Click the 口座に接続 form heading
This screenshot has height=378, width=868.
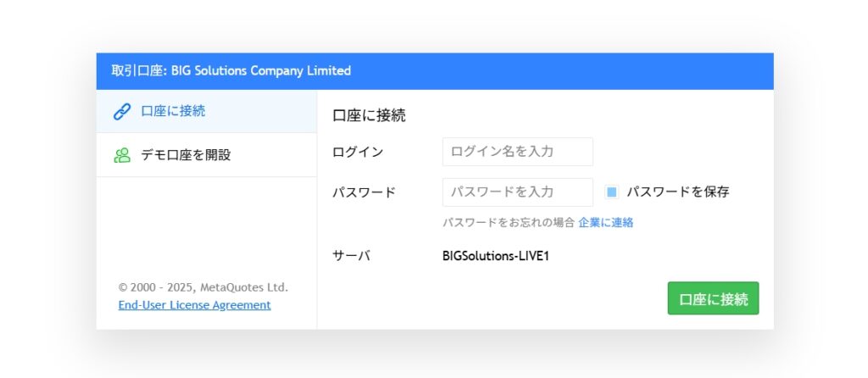369,116
